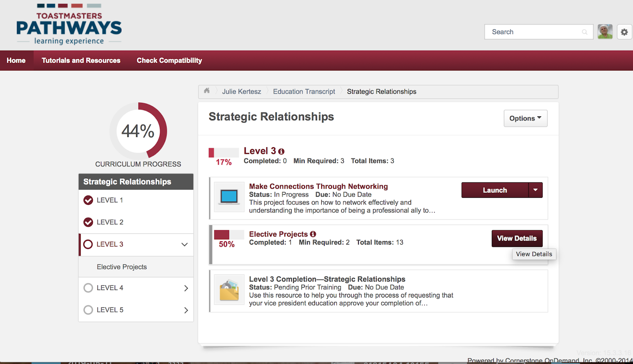Click the Level 3 Completion folder icon
633x364 pixels.
click(229, 290)
